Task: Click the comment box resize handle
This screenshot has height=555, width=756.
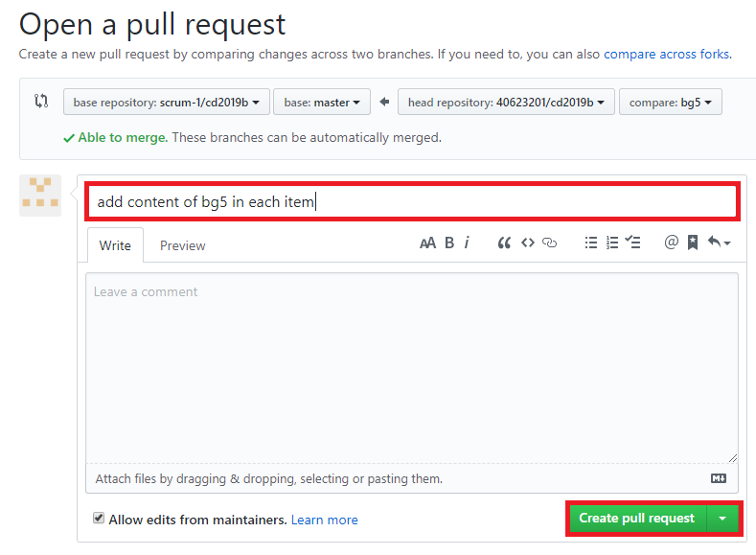Action: point(732,458)
